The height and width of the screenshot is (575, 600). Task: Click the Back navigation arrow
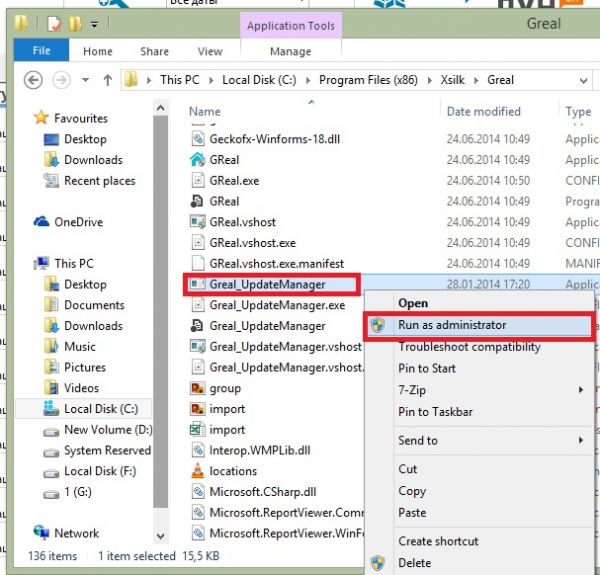pyautogui.click(x=33, y=80)
